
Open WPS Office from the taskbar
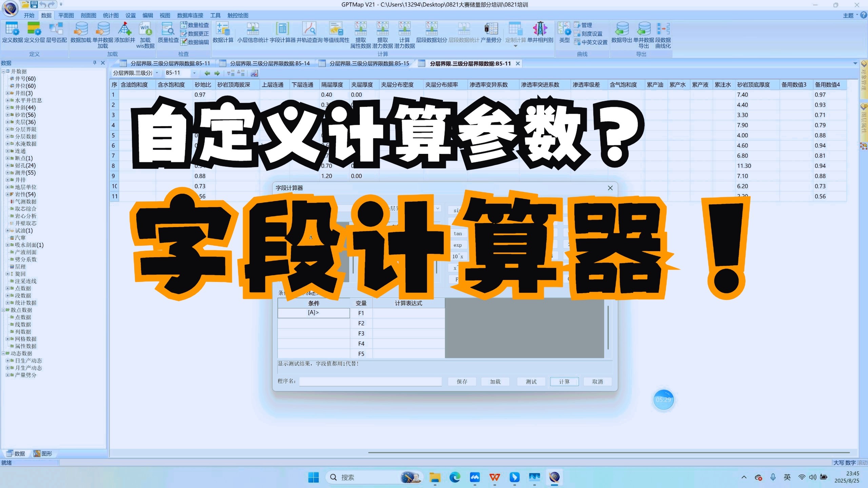(x=494, y=477)
